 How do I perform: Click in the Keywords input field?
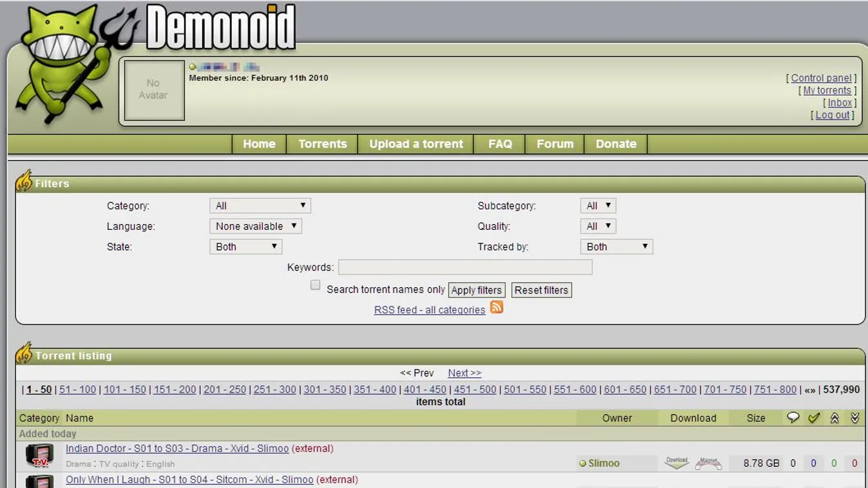pyautogui.click(x=465, y=267)
